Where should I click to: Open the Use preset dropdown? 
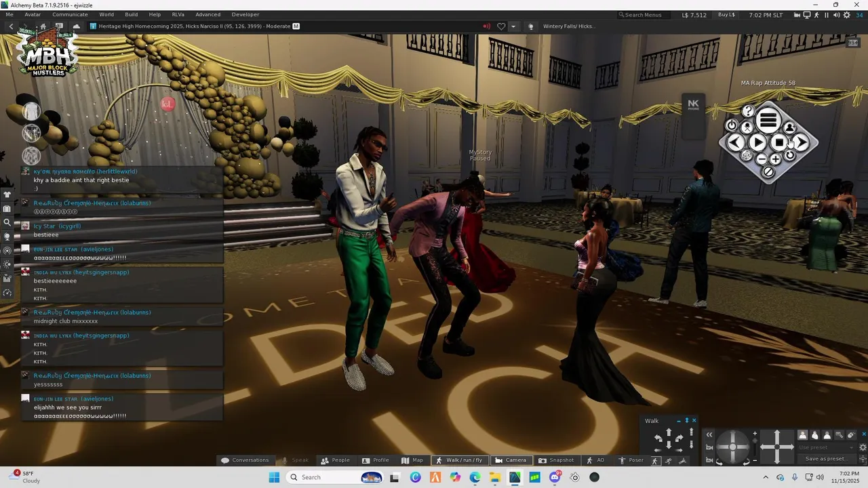click(827, 447)
